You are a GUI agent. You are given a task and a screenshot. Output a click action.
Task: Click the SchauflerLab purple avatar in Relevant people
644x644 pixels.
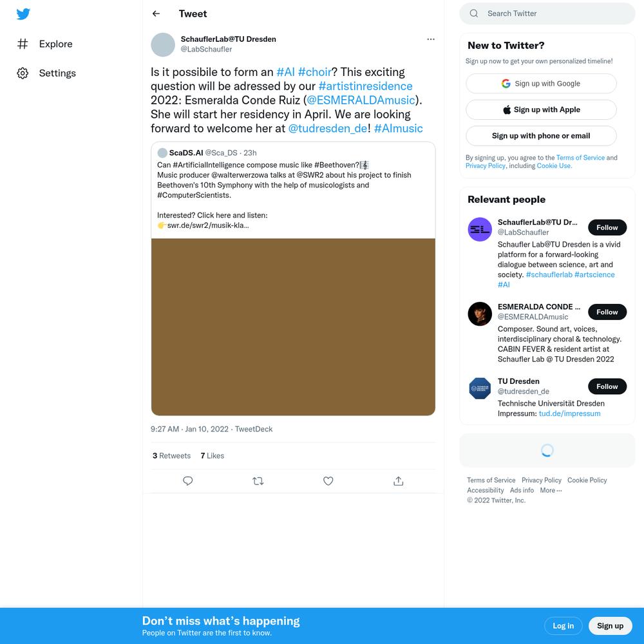click(480, 230)
